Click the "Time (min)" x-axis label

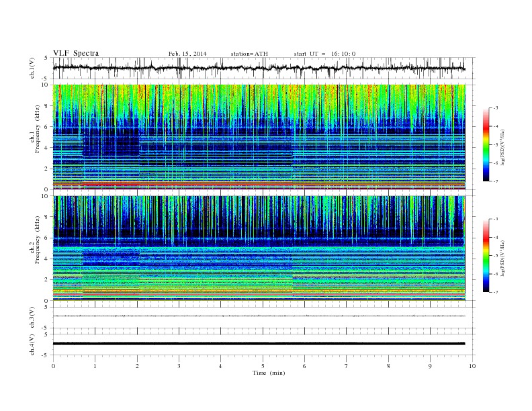point(269,373)
